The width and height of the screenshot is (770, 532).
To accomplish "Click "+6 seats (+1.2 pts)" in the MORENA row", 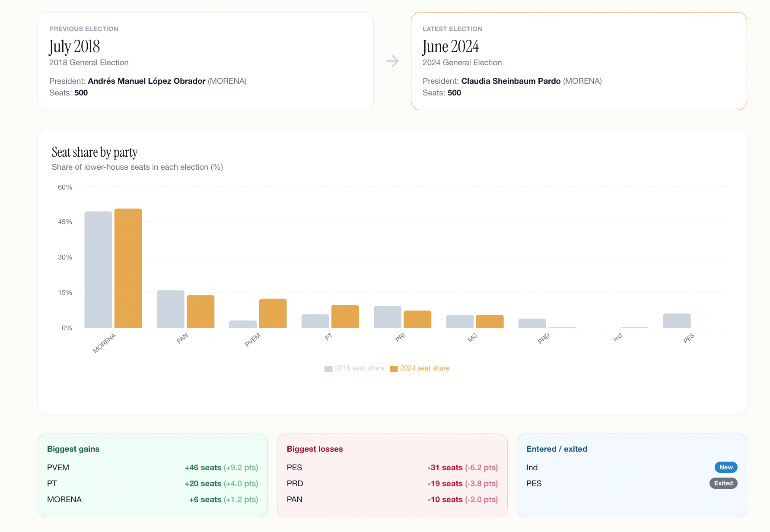I will (223, 500).
